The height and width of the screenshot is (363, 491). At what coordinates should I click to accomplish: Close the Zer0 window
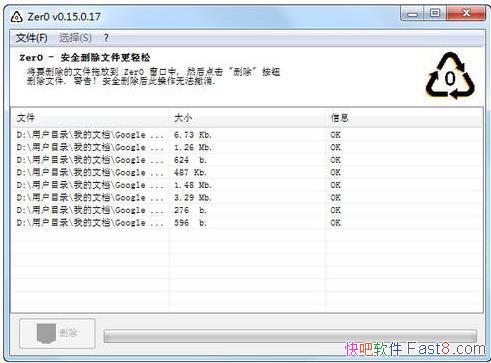[x=466, y=14]
